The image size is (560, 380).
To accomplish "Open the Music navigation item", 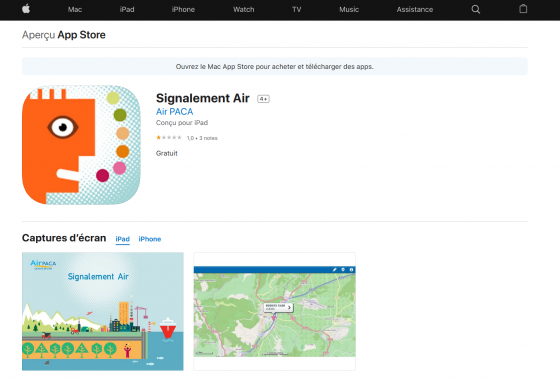I will point(349,10).
